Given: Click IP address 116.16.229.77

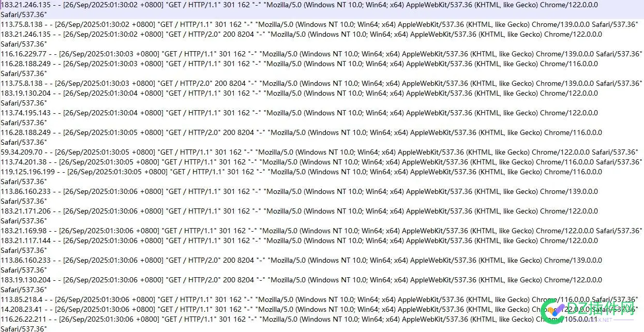Looking at the screenshot, I should [24, 54].
